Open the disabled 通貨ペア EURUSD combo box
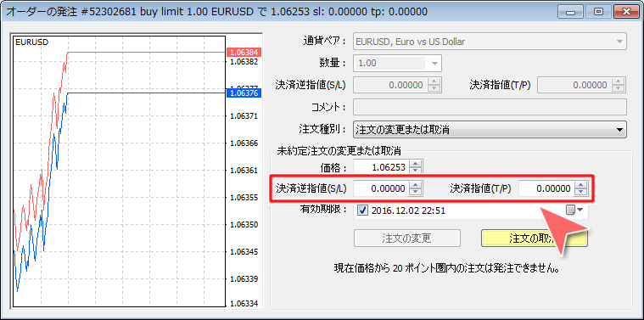This screenshot has height=320, width=644. click(490, 42)
